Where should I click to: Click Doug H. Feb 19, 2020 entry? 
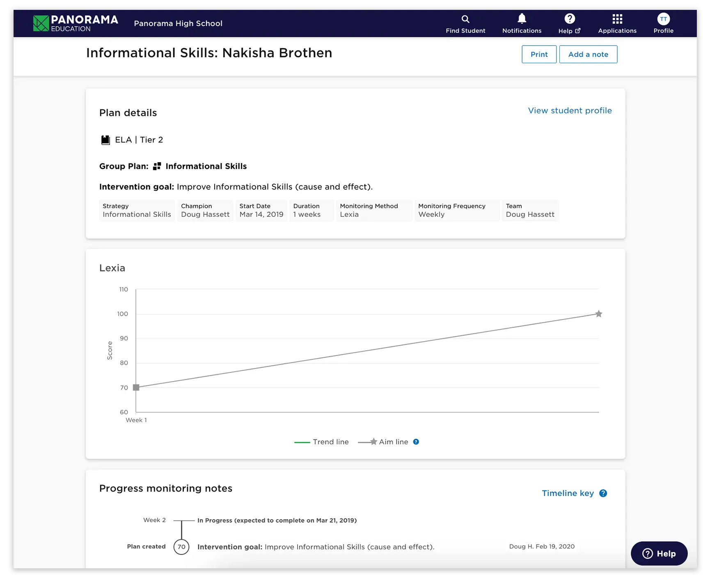click(542, 547)
